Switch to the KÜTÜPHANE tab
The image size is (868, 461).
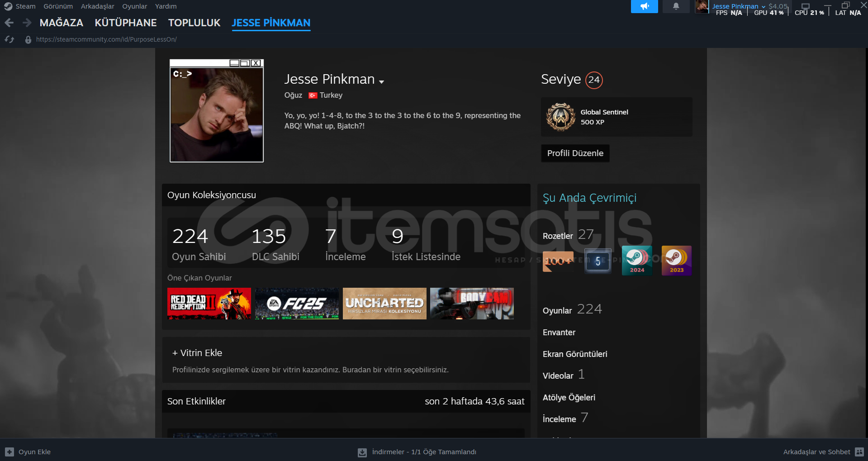[x=126, y=23]
